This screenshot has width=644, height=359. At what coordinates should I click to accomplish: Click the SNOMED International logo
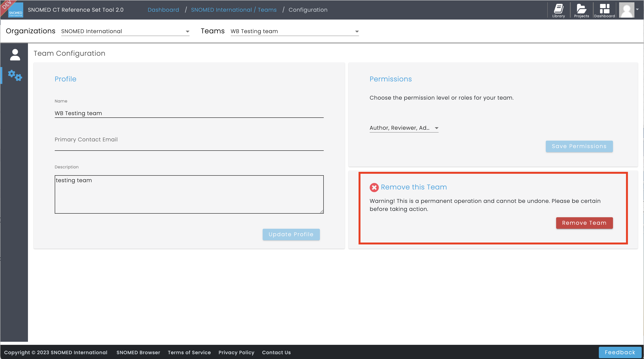pos(16,10)
